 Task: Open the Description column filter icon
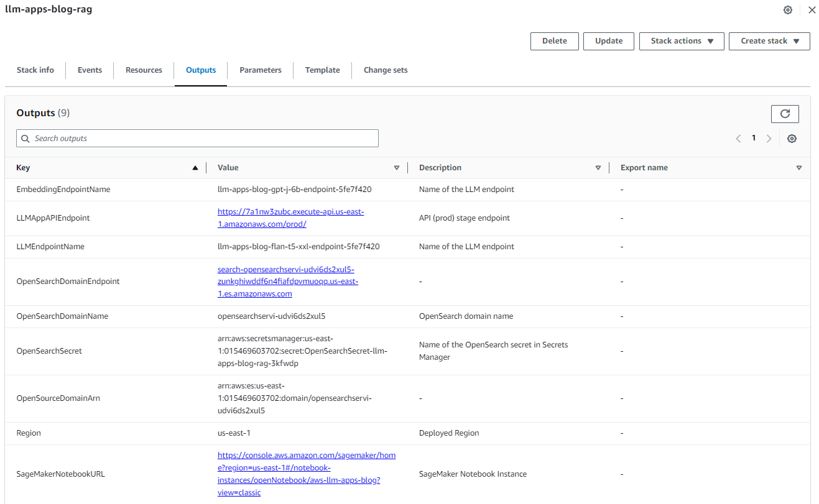(x=598, y=167)
